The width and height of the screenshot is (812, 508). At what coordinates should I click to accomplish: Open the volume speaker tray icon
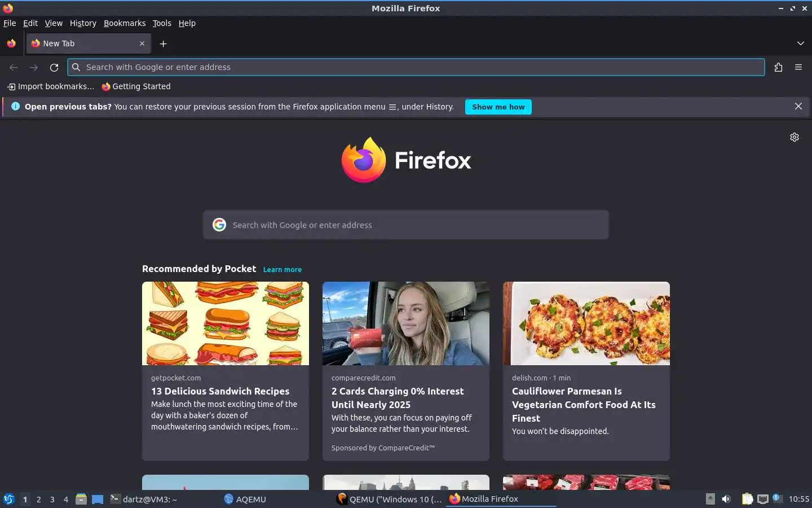[x=726, y=499]
